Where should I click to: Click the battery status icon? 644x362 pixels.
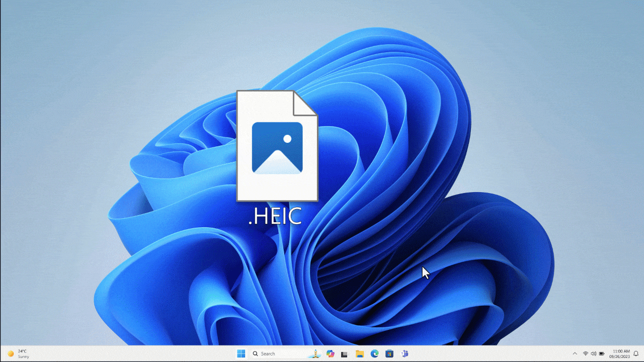(602, 354)
